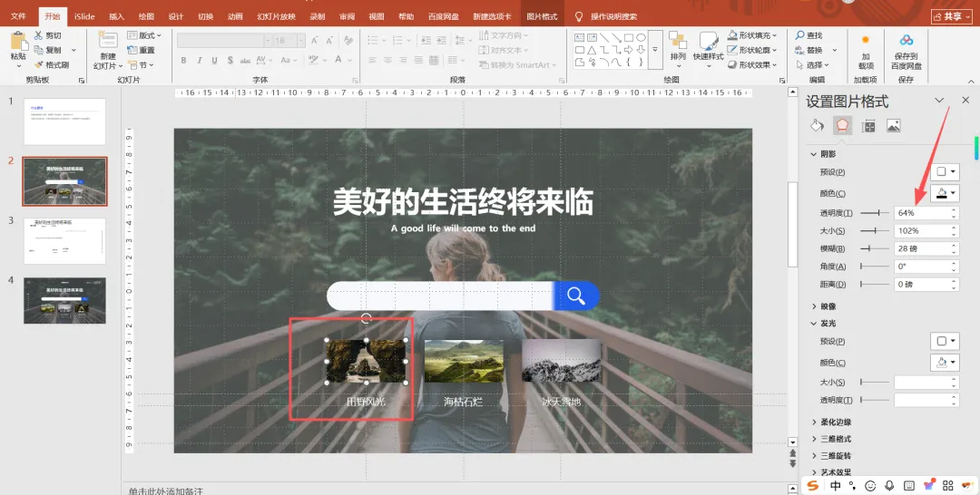The width and height of the screenshot is (980, 495).
Task: Open the Select (选择) dropdown
Action: click(812, 65)
